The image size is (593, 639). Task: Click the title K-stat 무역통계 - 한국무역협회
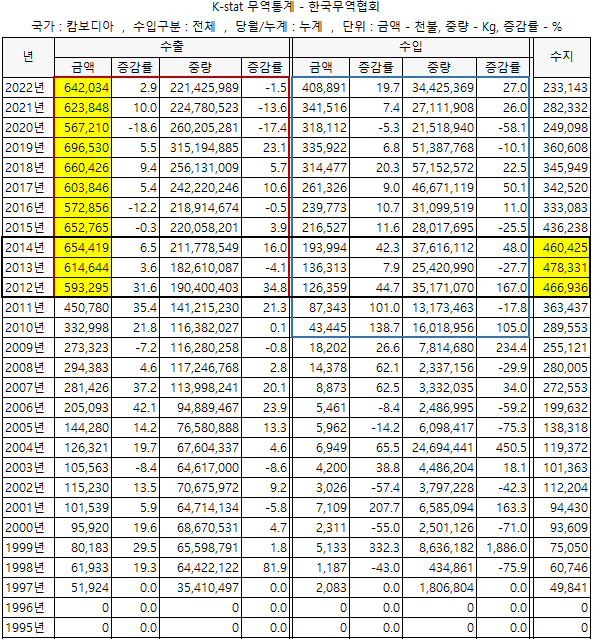pos(296,7)
